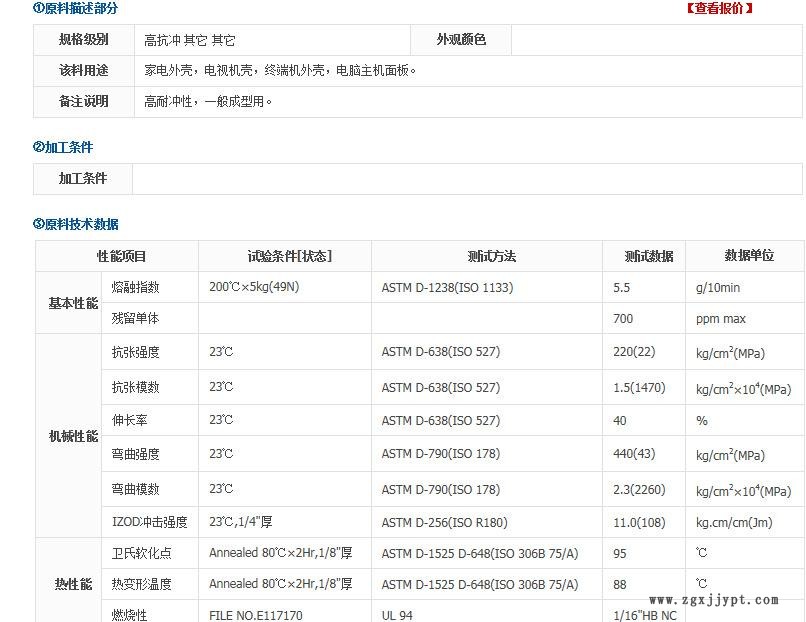Click the empty 外观颜色 value field
Screen dimensions: 806x622
click(656, 40)
